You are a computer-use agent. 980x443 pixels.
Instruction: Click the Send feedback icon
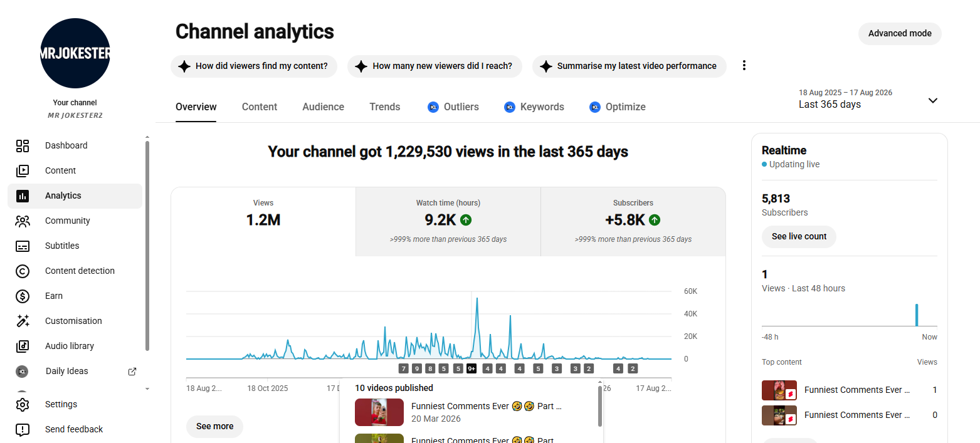click(23, 430)
